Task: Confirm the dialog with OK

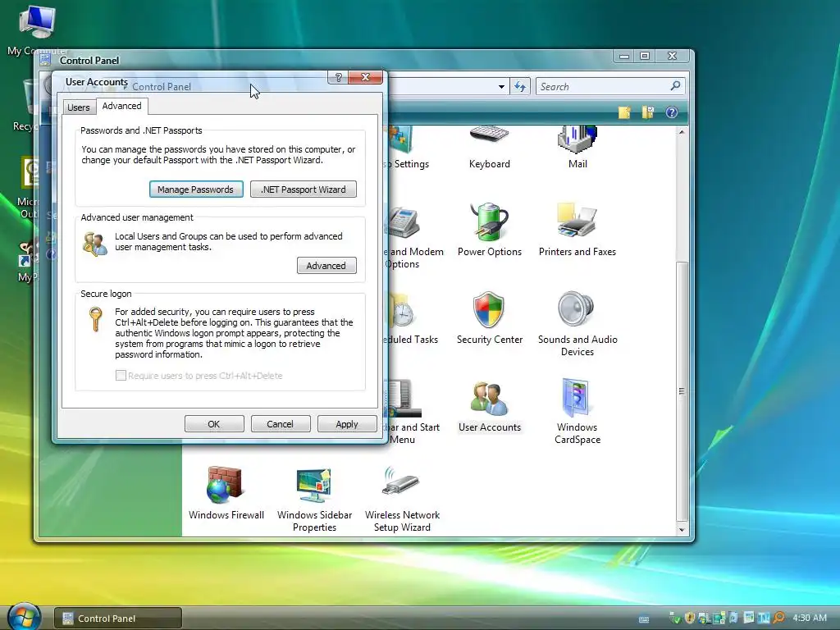Action: (214, 424)
